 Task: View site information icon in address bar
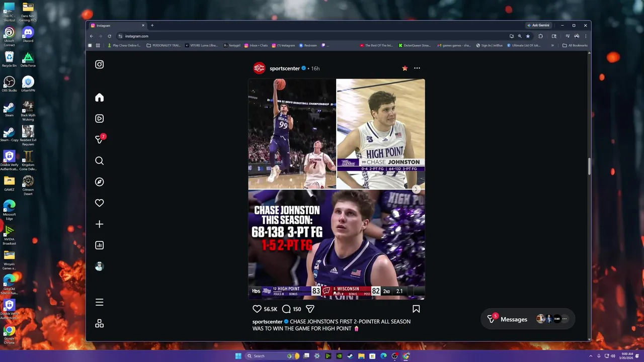tap(120, 36)
